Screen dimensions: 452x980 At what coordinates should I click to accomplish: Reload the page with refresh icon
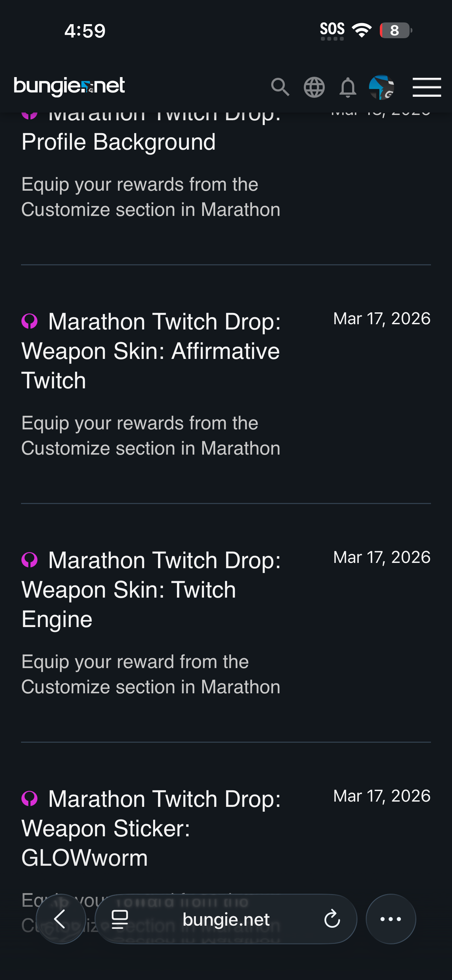[332, 919]
